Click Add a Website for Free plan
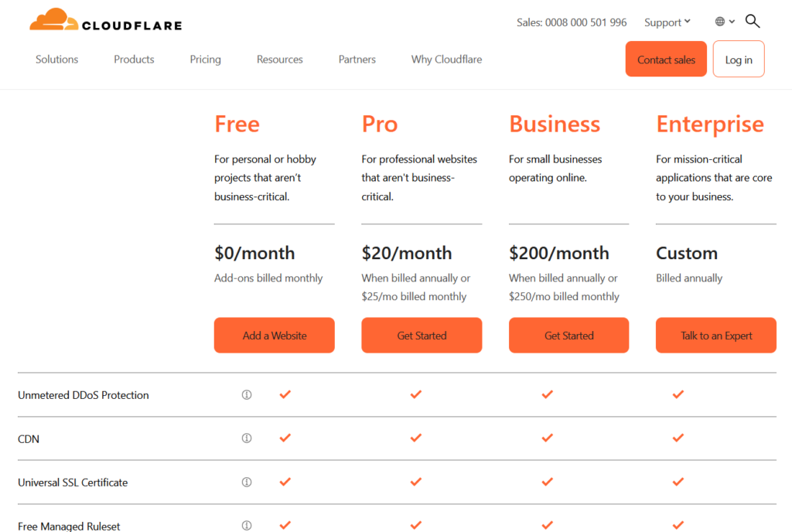 pos(275,336)
